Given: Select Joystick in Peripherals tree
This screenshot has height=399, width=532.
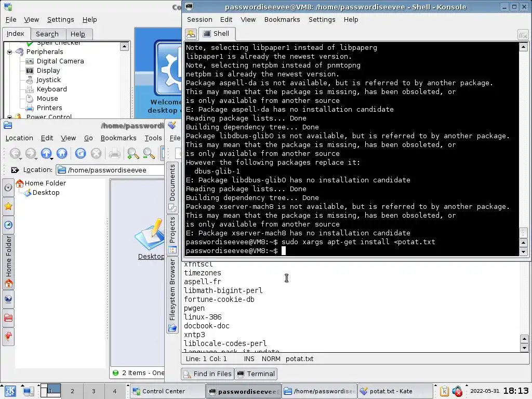Looking at the screenshot, I should (48, 79).
